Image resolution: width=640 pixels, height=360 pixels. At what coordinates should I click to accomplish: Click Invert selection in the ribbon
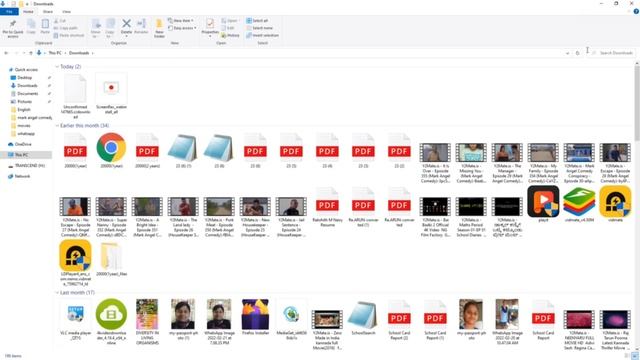(262, 36)
